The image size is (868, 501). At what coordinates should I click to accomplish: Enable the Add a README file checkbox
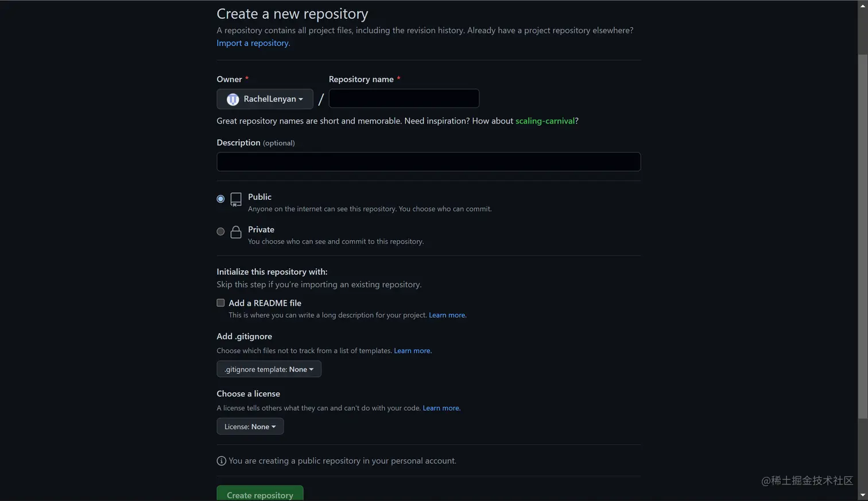220,303
